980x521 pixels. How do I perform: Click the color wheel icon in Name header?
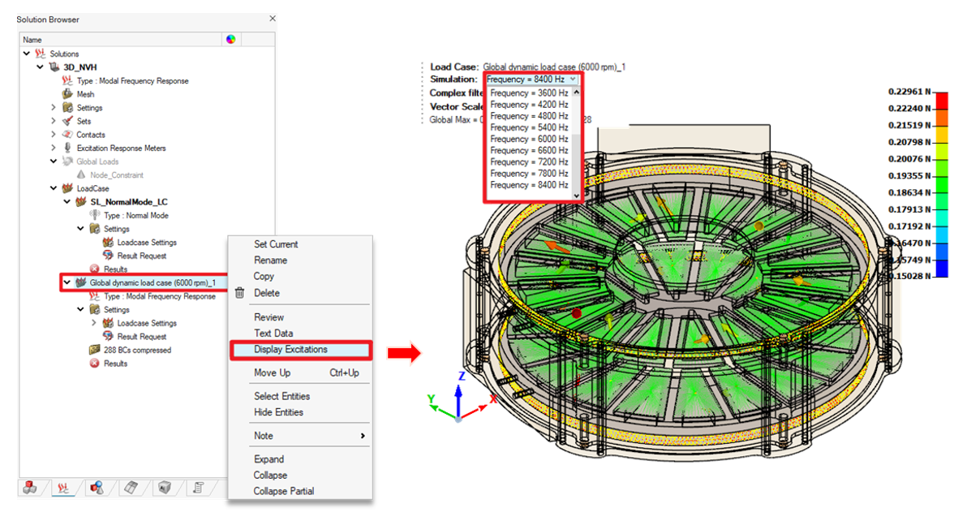[230, 39]
